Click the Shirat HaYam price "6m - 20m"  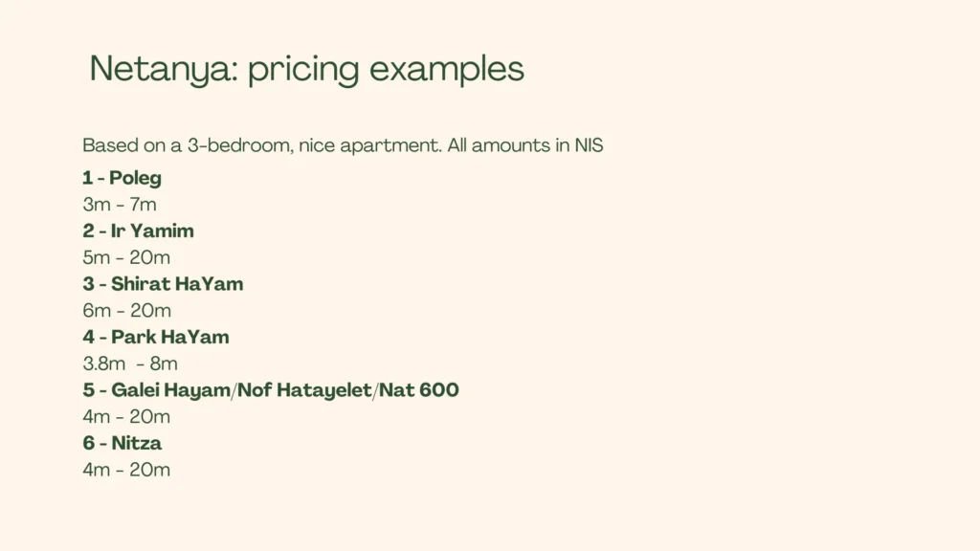point(126,311)
